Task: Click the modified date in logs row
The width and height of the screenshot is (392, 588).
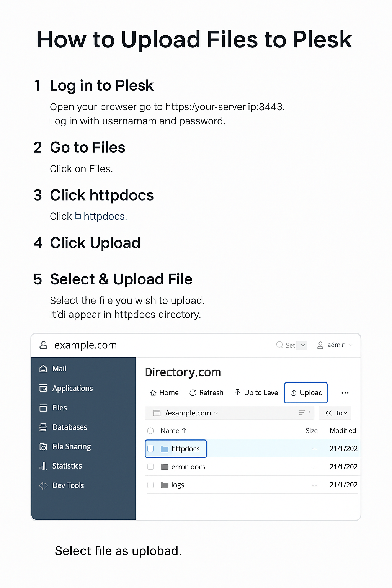Action: click(343, 485)
